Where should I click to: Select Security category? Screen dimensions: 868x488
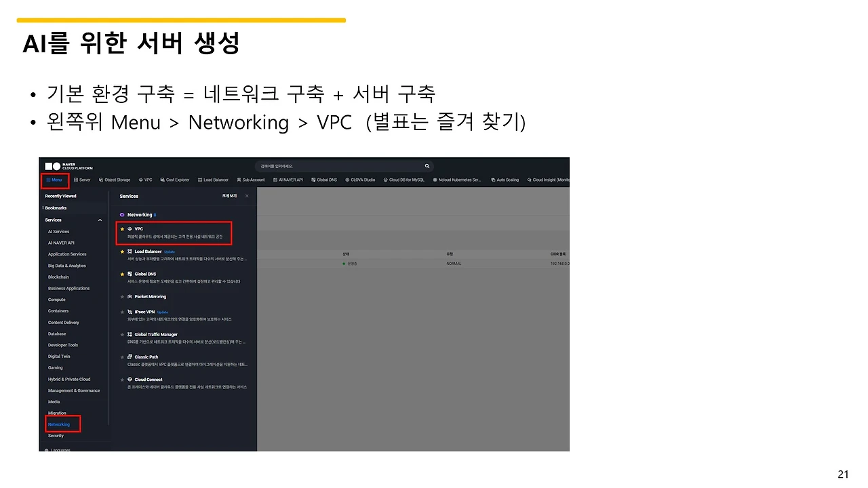tap(56, 436)
